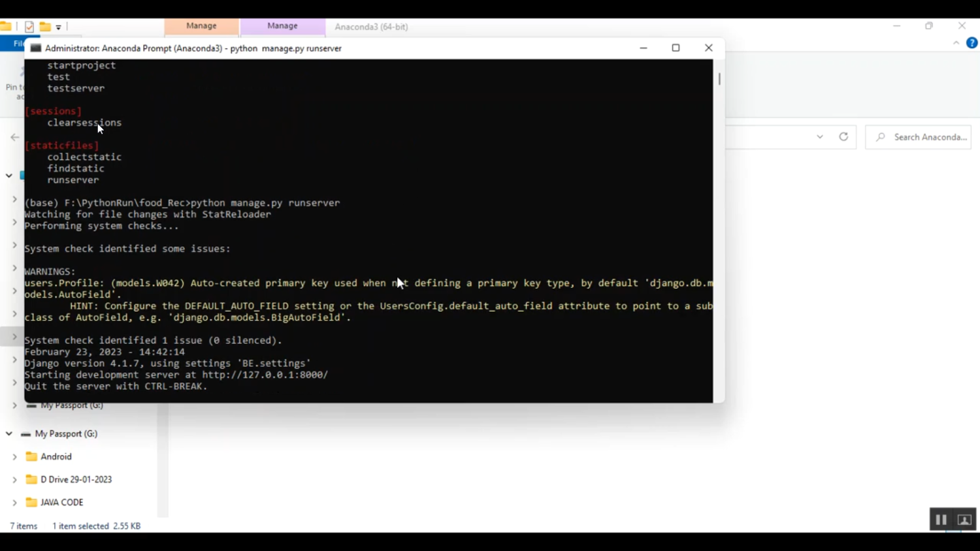Refresh the Explorer folder view

(843, 137)
